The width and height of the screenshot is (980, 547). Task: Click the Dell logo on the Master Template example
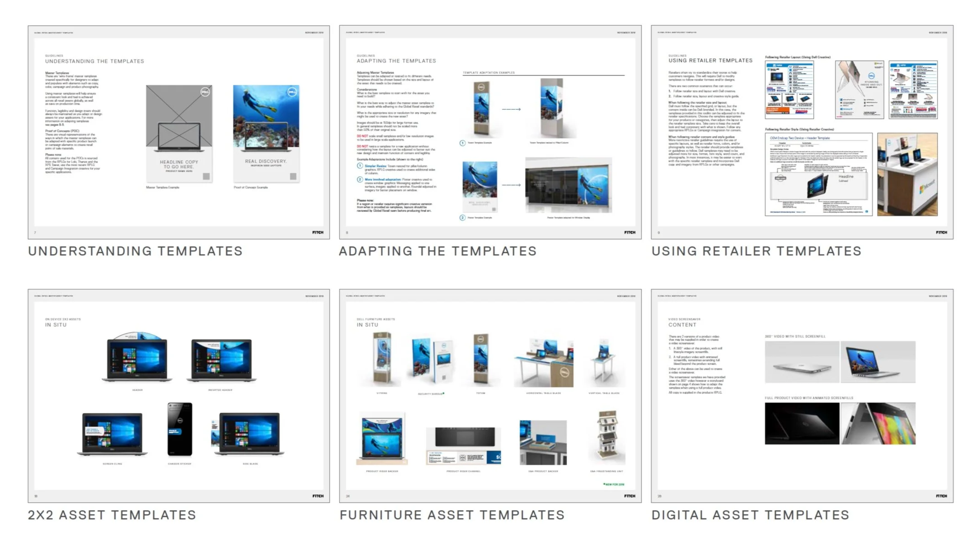coord(205,92)
